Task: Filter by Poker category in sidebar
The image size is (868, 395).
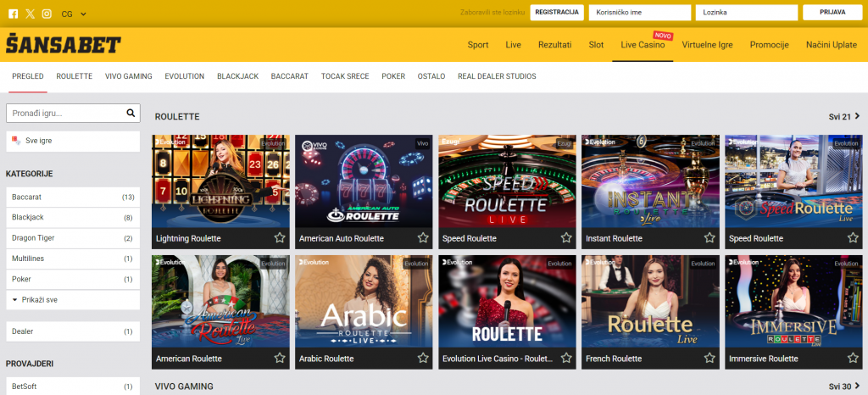Action: (x=73, y=279)
